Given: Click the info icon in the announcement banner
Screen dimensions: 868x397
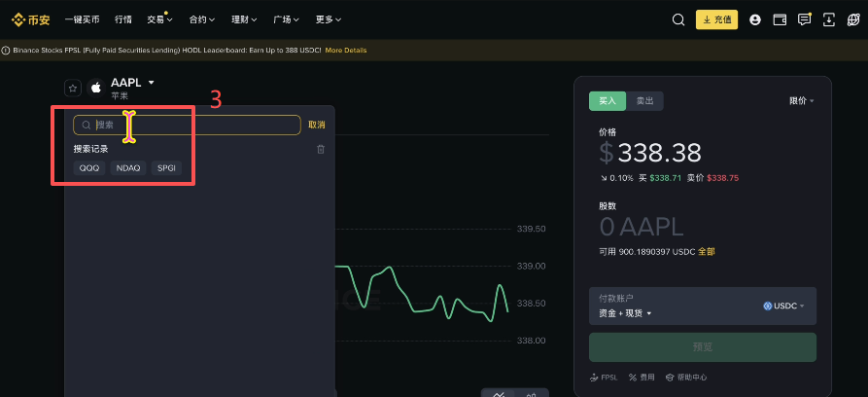Looking at the screenshot, I should pos(6,51).
